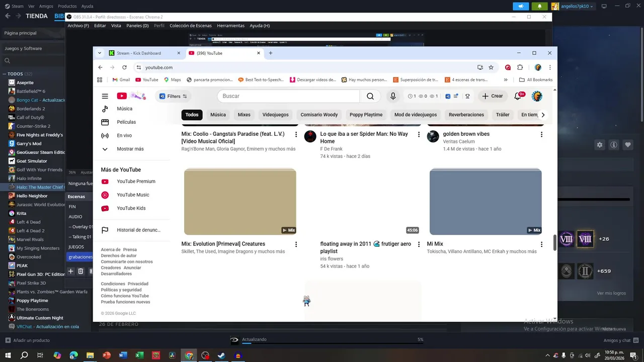Viewport: 644px width, 362px height.
Task: Expand Mostrar más in YouTube sidebar
Action: click(x=130, y=149)
